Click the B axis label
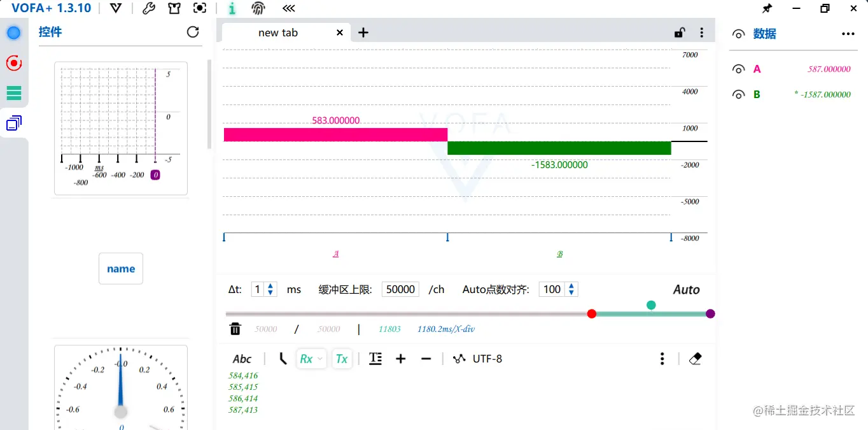 (560, 254)
